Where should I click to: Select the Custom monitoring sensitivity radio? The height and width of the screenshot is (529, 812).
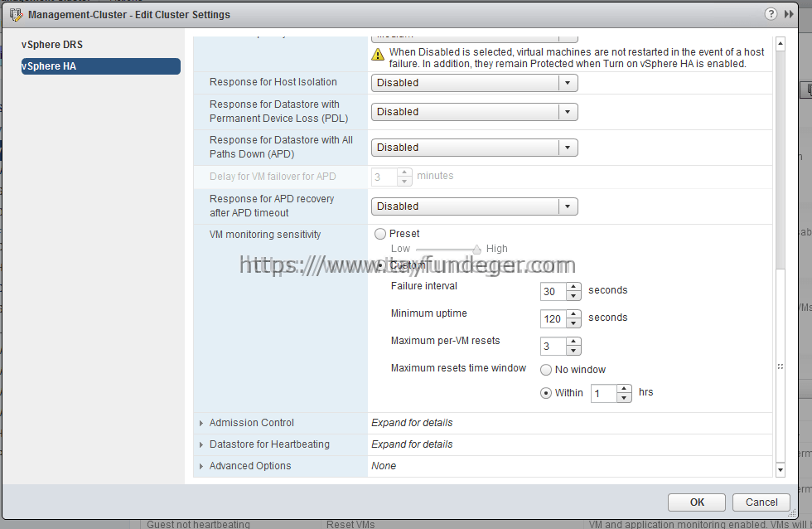380,265
